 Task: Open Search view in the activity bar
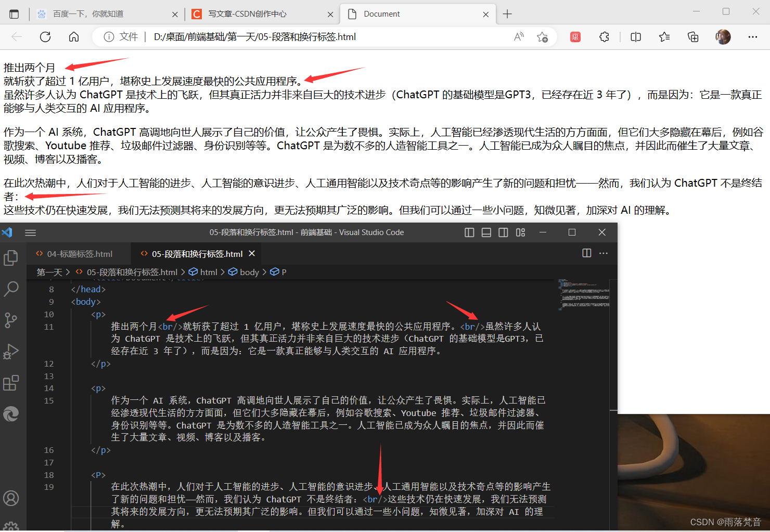click(x=11, y=289)
